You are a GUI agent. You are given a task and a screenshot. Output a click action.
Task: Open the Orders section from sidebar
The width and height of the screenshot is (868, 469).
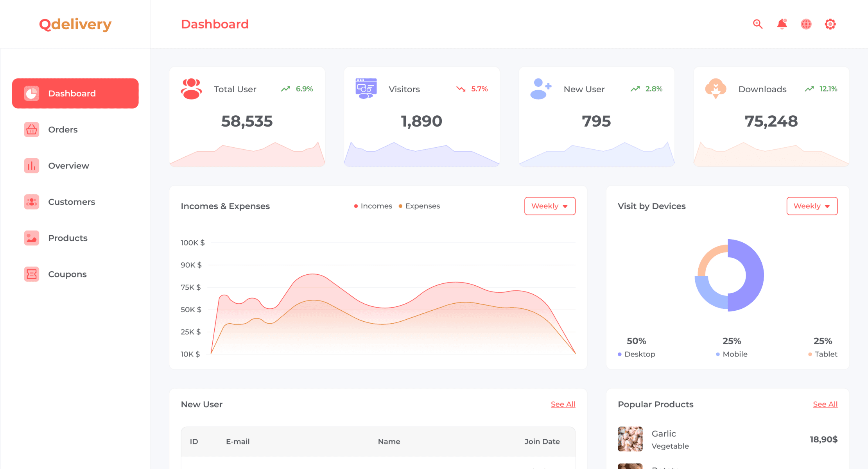coord(63,129)
